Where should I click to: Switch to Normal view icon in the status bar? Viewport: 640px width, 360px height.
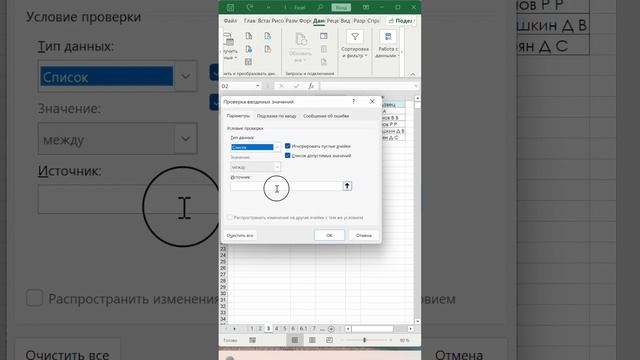[295, 340]
